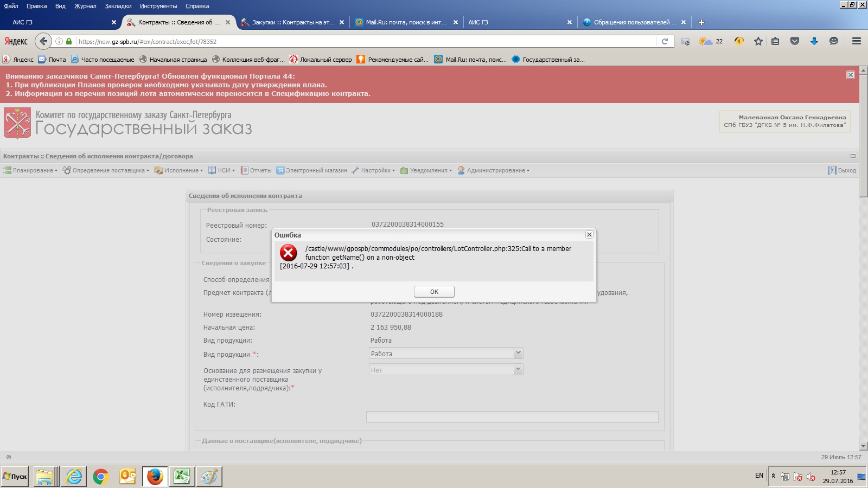Expand the Исполнение menu
Screen dimensions: 868x488
[178, 170]
